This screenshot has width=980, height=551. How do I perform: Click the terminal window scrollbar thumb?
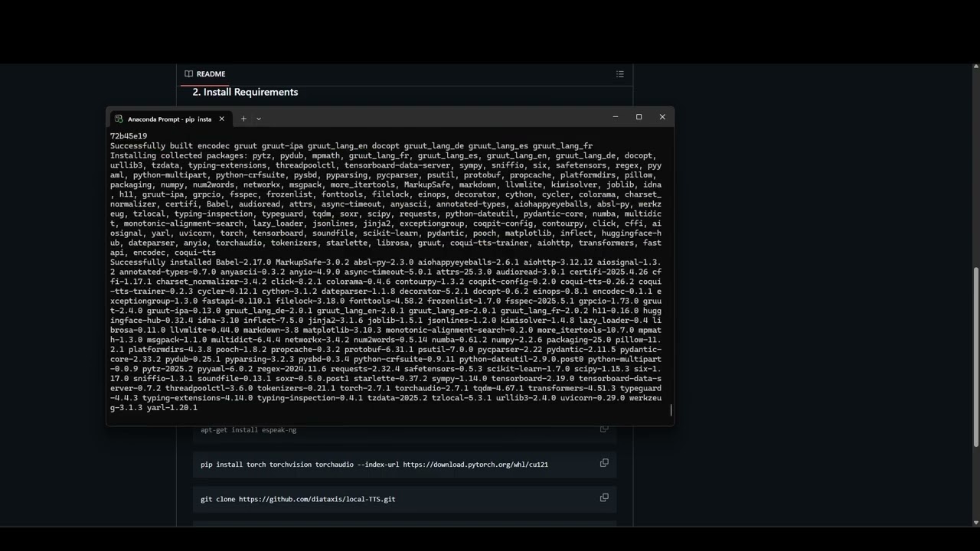(671, 410)
